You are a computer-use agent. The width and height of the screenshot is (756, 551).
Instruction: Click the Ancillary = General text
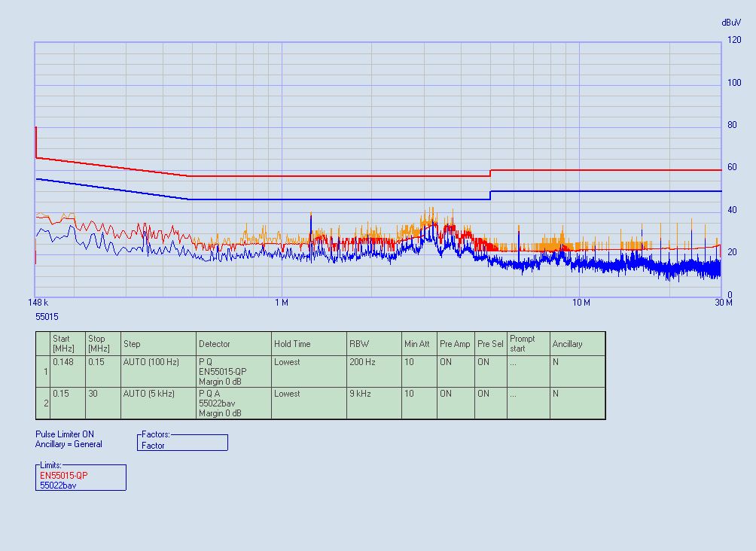click(x=69, y=444)
